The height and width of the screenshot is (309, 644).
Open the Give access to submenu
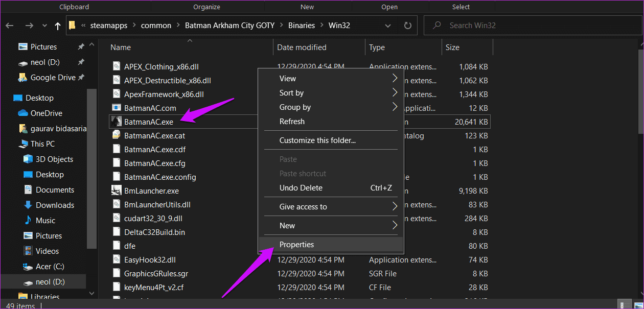tap(331, 207)
